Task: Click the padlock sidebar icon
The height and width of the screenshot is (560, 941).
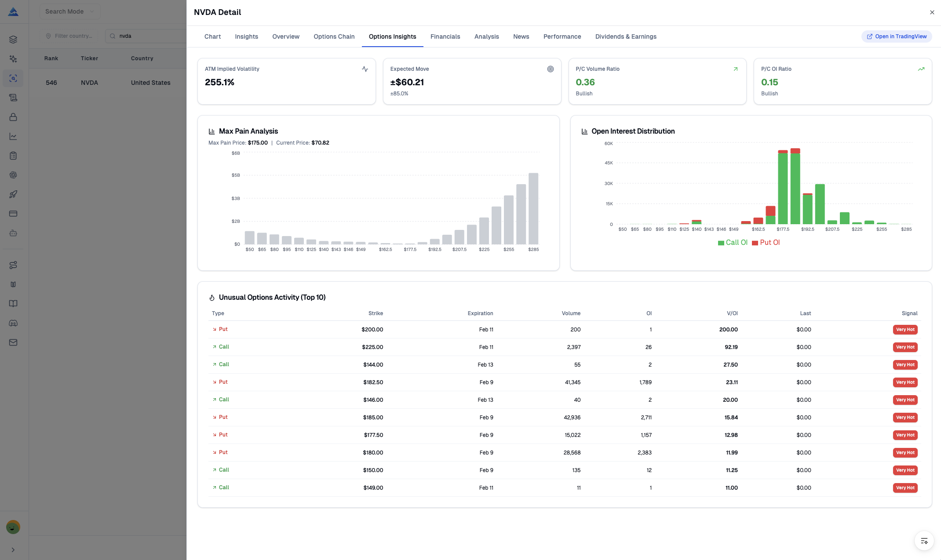Action: tap(13, 117)
